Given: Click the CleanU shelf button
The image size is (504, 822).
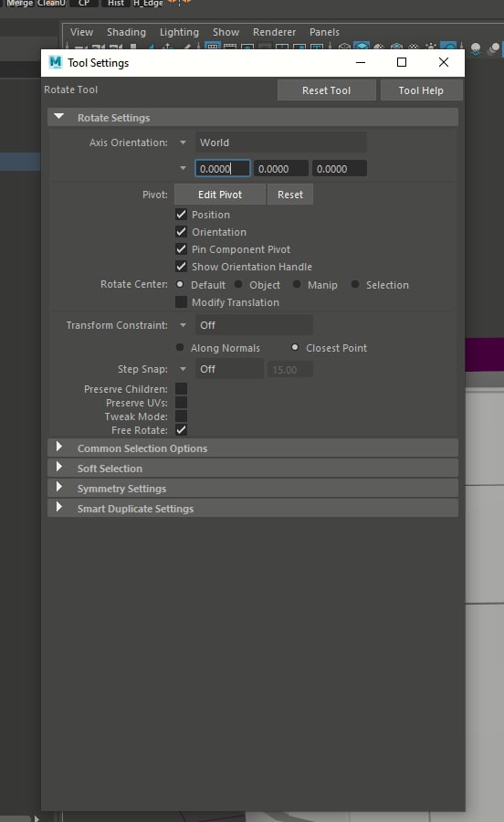Looking at the screenshot, I should click(x=51, y=3).
